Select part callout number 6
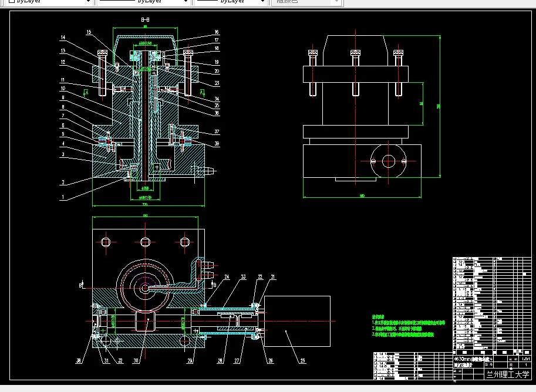Screen dimensions: 536x392 point(63,125)
